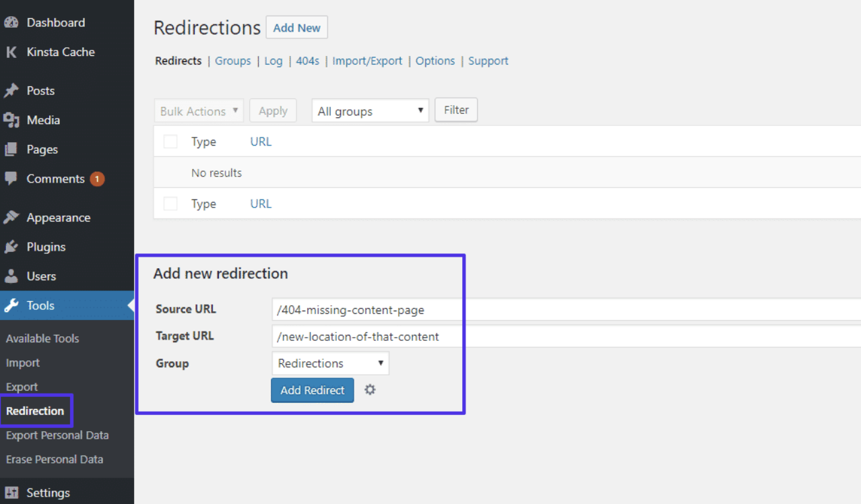Click the orange comments count badge

(97, 179)
